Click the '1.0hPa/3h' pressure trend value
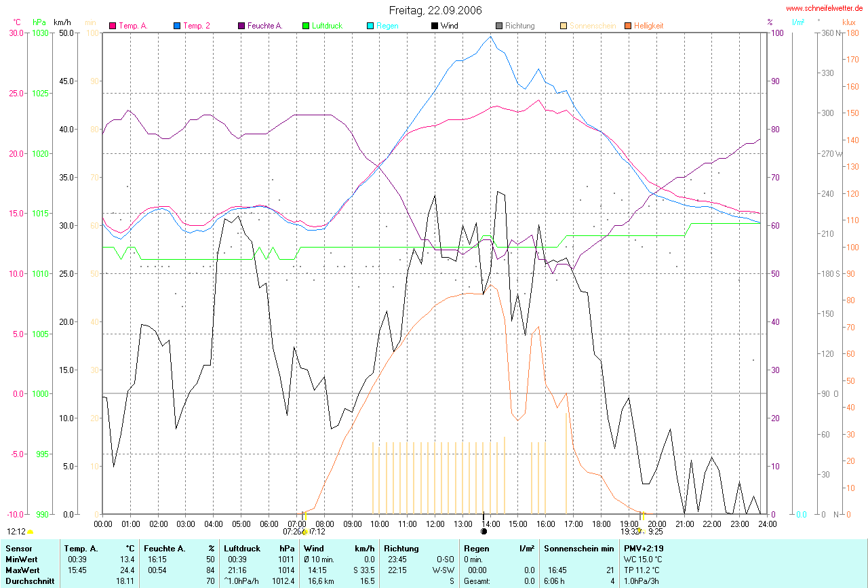The width and height of the screenshot is (868, 588). click(642, 581)
